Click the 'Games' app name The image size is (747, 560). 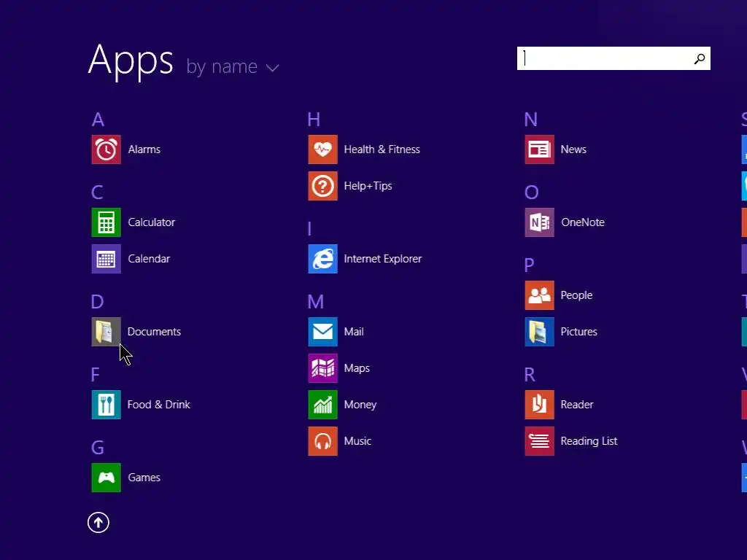[x=144, y=478]
